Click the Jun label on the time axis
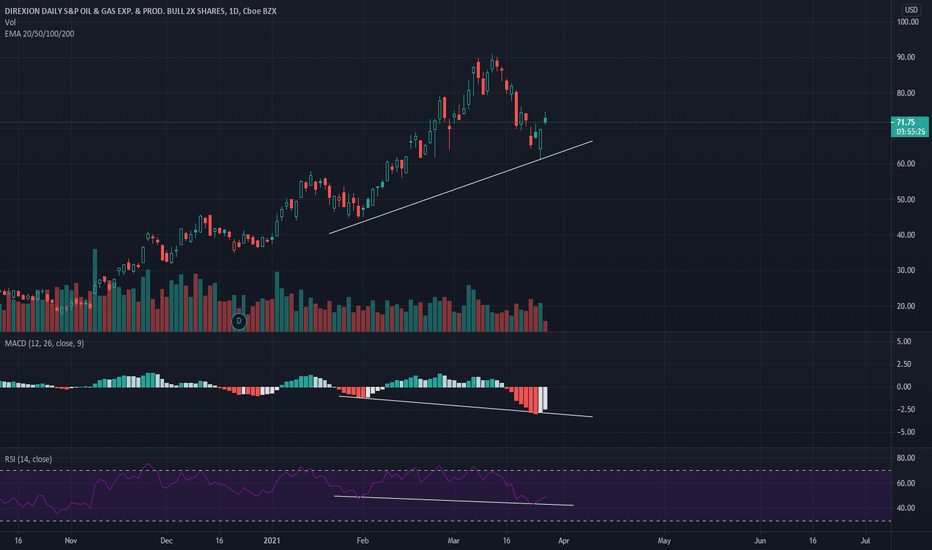The image size is (932, 550). [x=760, y=540]
